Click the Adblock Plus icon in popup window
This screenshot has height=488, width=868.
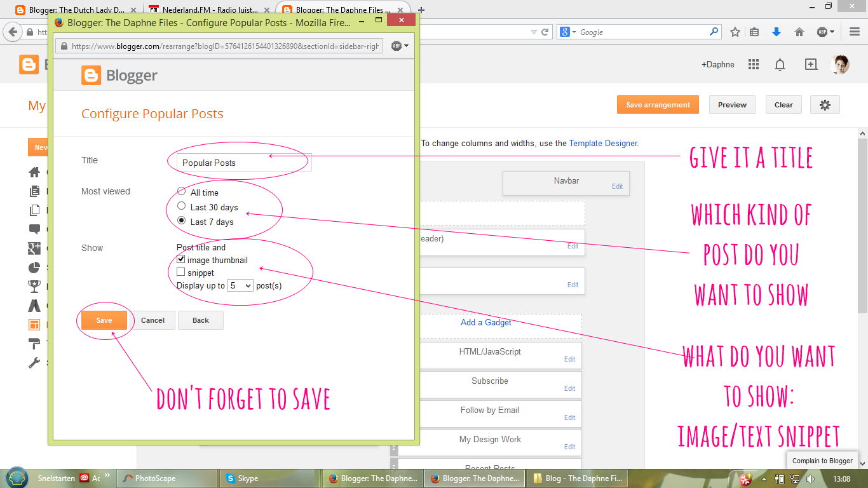[x=396, y=46]
